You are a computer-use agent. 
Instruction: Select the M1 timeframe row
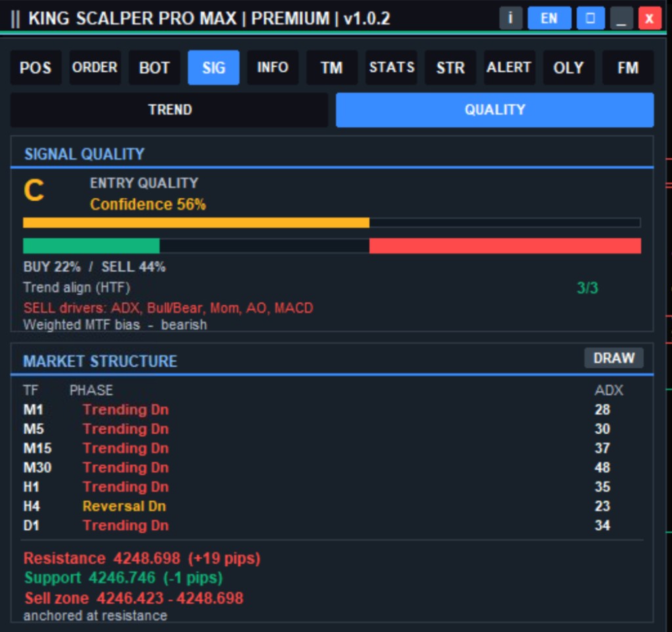click(331, 410)
